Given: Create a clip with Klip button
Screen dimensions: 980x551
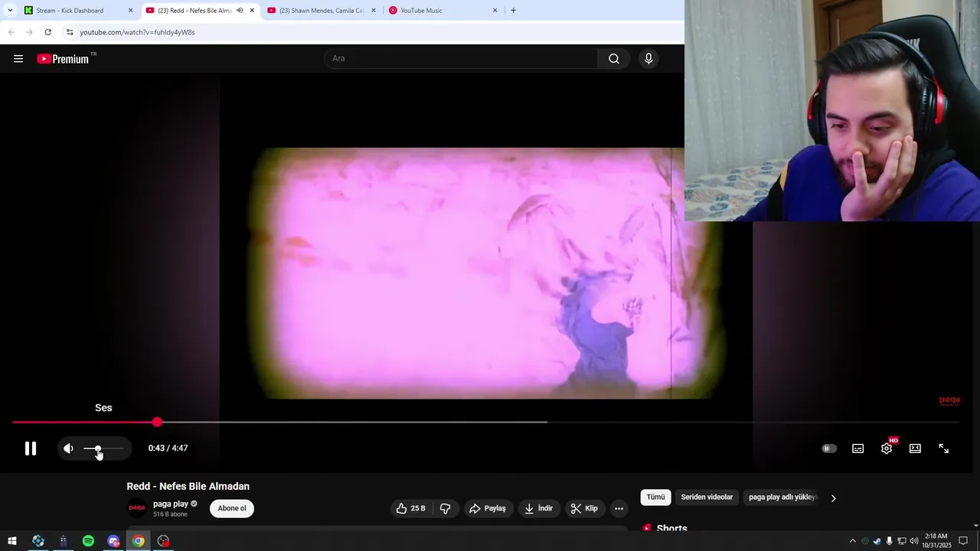Looking at the screenshot, I should 584,508.
